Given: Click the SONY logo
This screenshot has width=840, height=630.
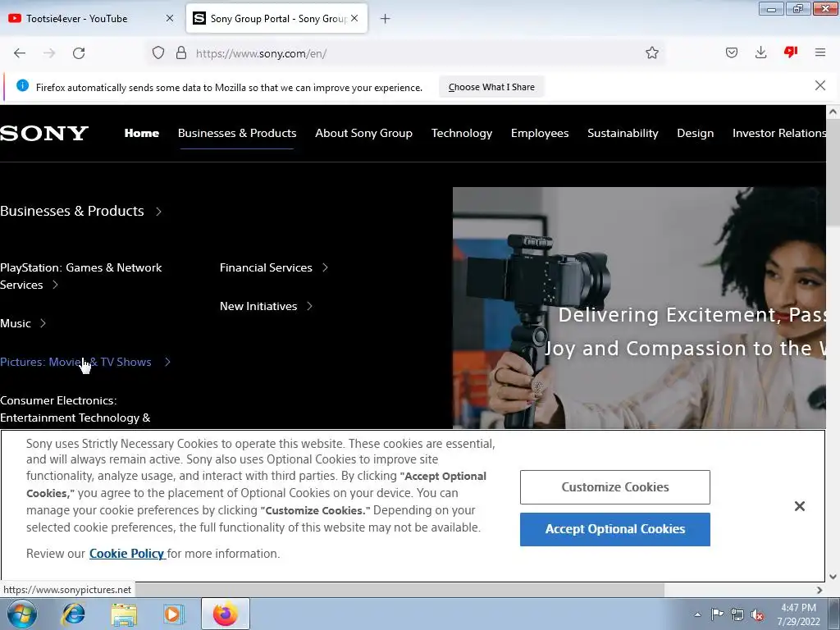Looking at the screenshot, I should click(x=44, y=134).
